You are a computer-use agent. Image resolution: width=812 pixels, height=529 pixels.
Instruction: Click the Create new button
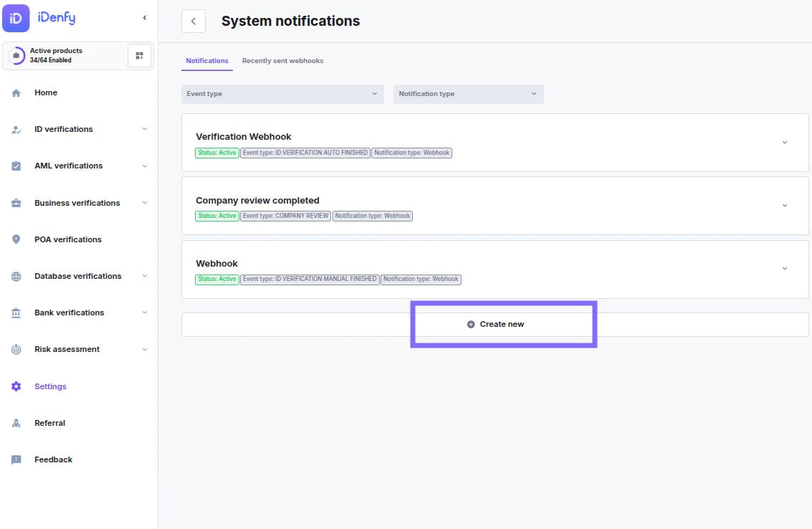point(495,324)
